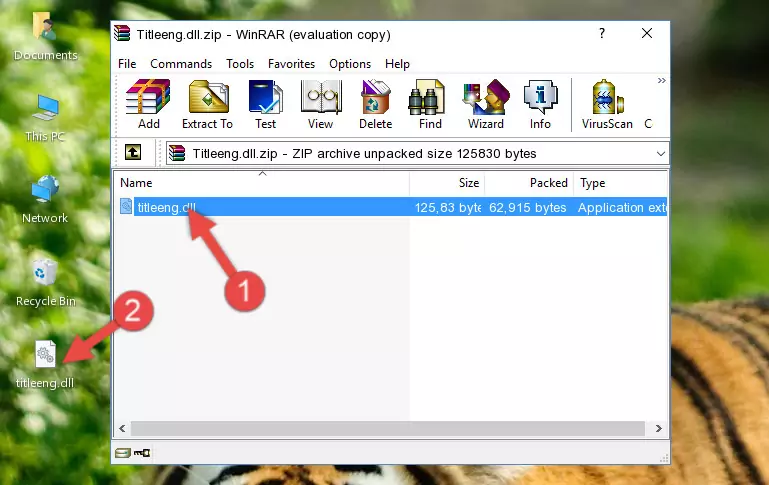
Task: Click the Delete toolbar icon
Action: [376, 104]
